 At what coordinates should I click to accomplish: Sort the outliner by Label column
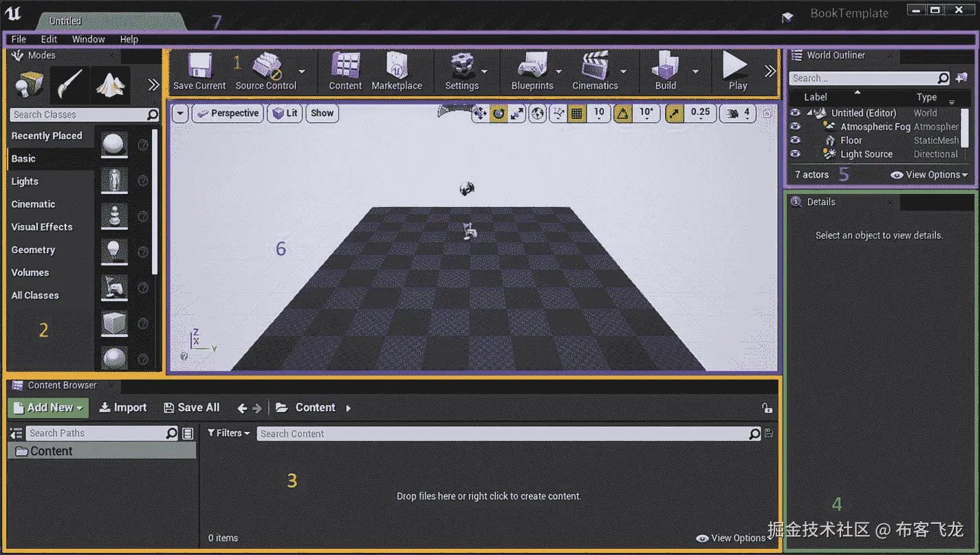click(816, 97)
